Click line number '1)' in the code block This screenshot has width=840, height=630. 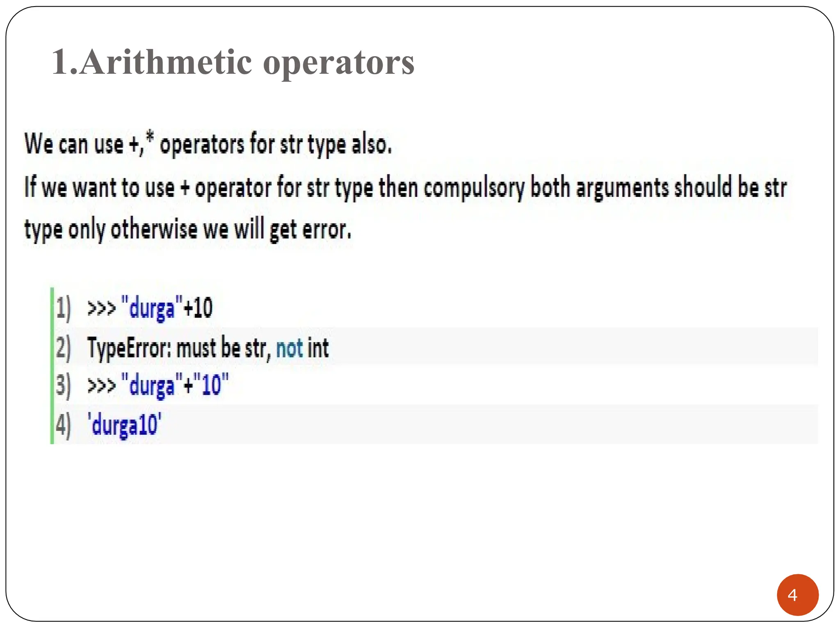pos(63,308)
